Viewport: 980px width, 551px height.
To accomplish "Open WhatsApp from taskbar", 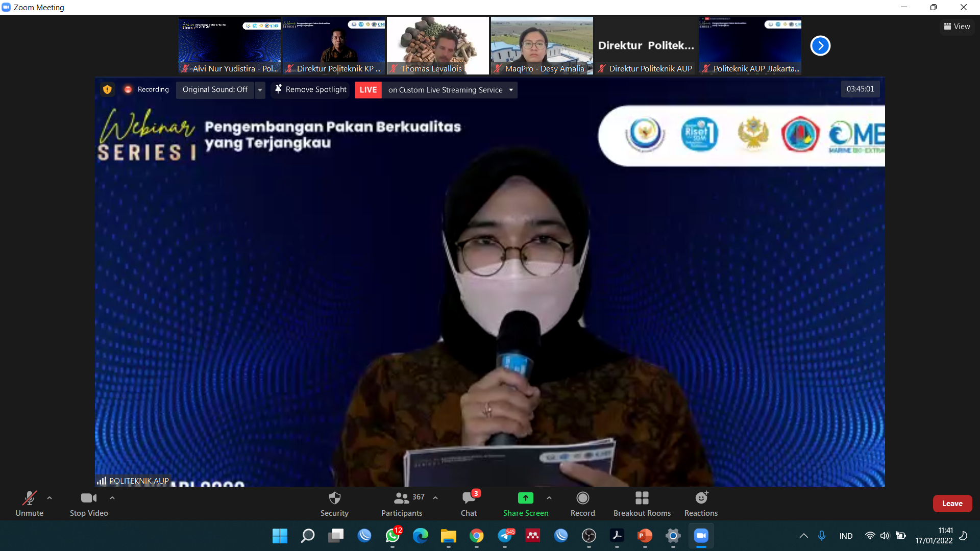I will (x=393, y=536).
